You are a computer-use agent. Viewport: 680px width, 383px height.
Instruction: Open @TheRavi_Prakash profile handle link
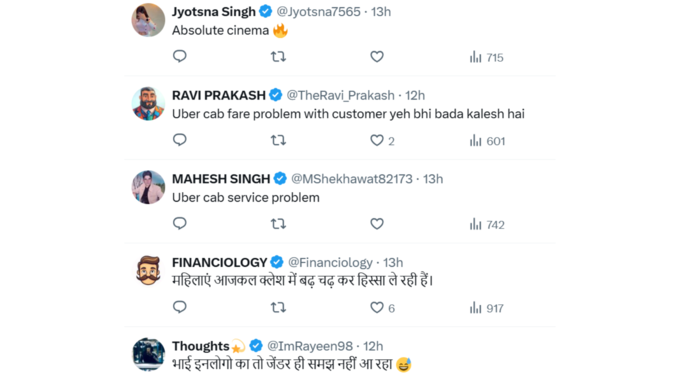click(340, 95)
